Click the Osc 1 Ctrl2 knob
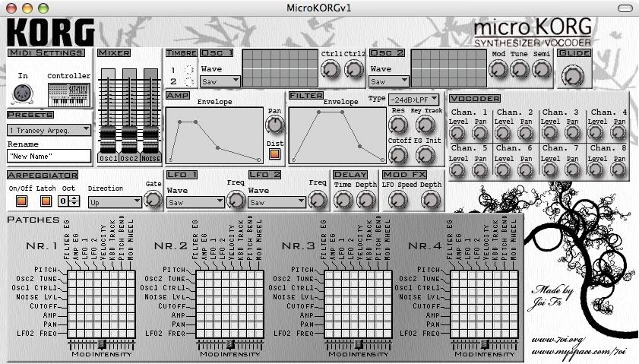Screen dimensions: 639x364 click(354, 70)
